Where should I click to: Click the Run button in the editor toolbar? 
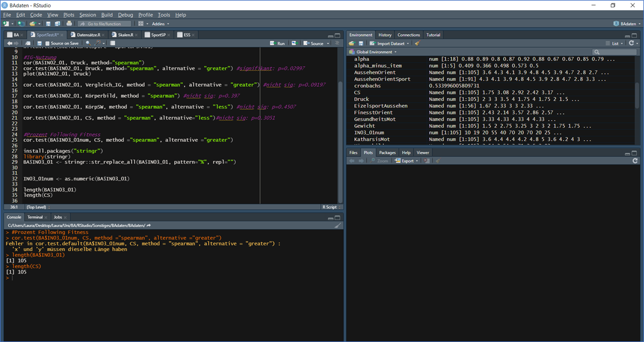(277, 43)
